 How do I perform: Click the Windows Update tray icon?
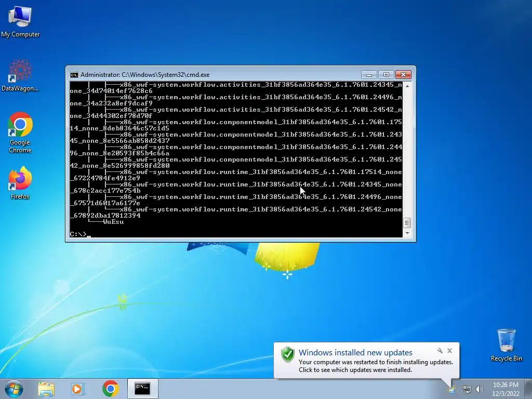click(452, 390)
